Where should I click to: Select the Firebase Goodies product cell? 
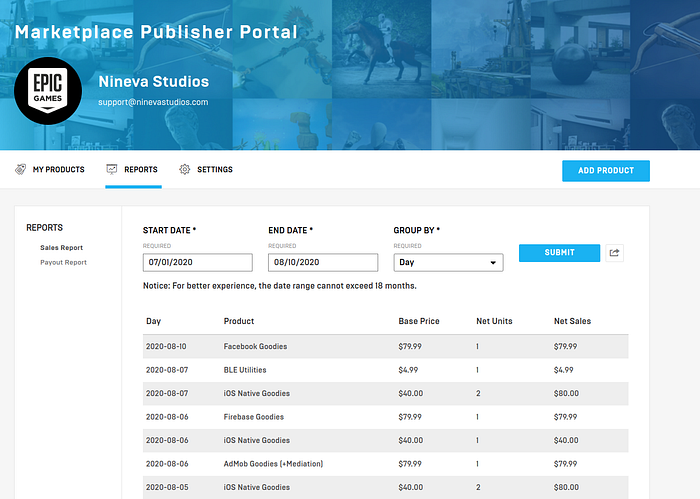[254, 417]
